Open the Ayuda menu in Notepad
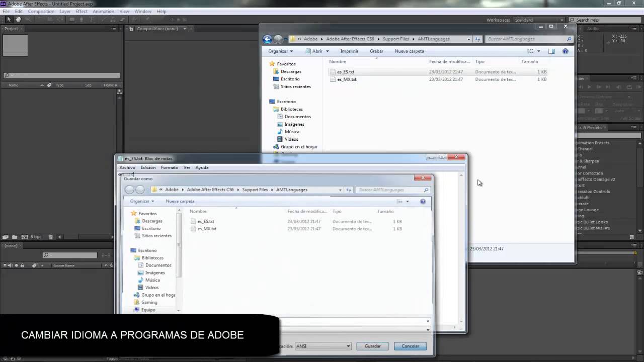This screenshot has width=644, height=362. 202,167
